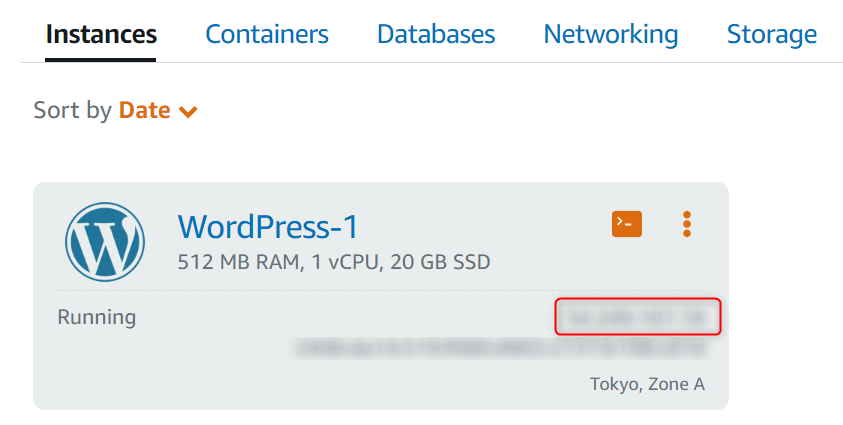Select the Storage tab
The height and width of the screenshot is (425, 843).
pos(771,34)
